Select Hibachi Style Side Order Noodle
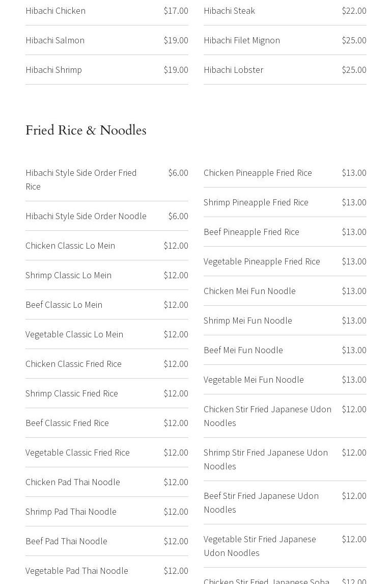 click(x=86, y=216)
